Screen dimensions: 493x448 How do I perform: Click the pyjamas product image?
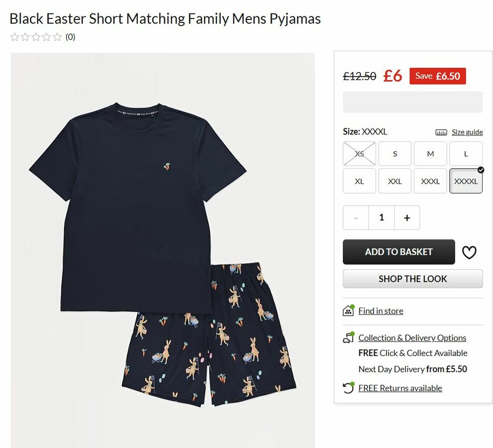(163, 249)
